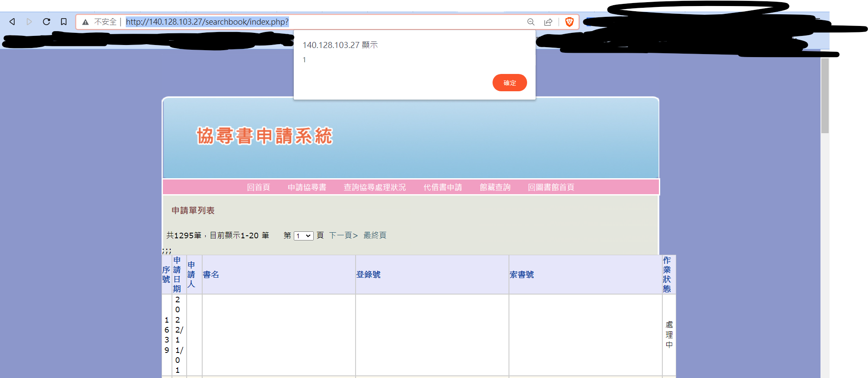This screenshot has height=378, width=868.
Task: Open the zoom magnifier icon in address bar
Action: [x=531, y=22]
